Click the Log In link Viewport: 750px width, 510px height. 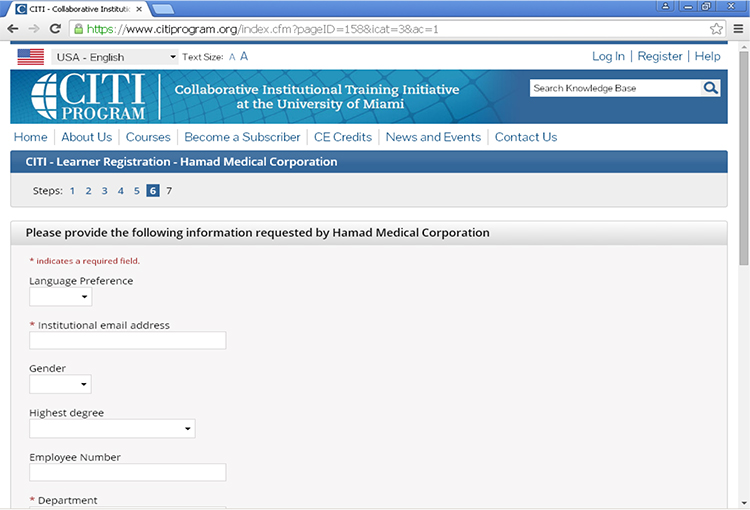tap(608, 56)
